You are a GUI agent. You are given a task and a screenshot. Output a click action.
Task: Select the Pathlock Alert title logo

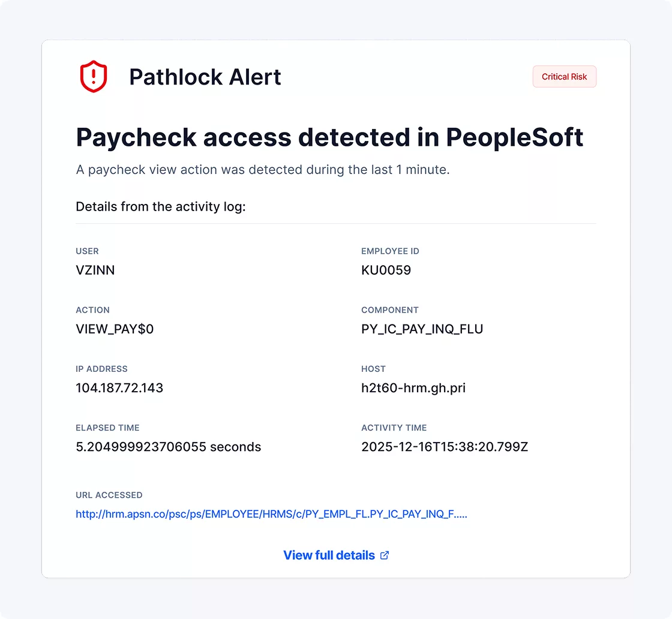tap(205, 77)
